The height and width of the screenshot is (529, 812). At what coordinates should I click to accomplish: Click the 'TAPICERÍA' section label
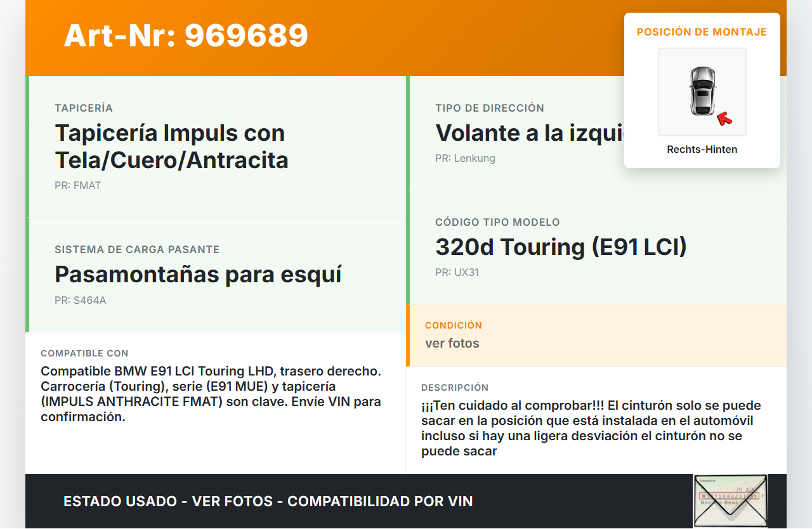pyautogui.click(x=84, y=108)
